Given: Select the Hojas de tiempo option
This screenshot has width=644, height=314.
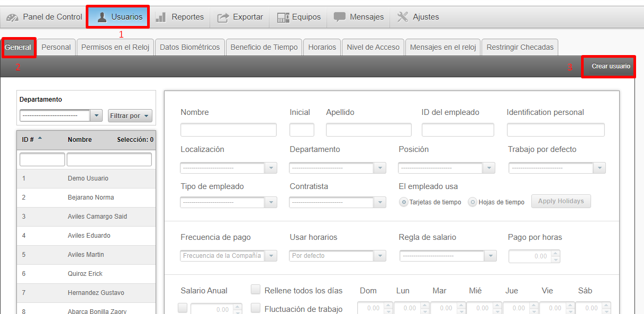Looking at the screenshot, I should point(473,202).
